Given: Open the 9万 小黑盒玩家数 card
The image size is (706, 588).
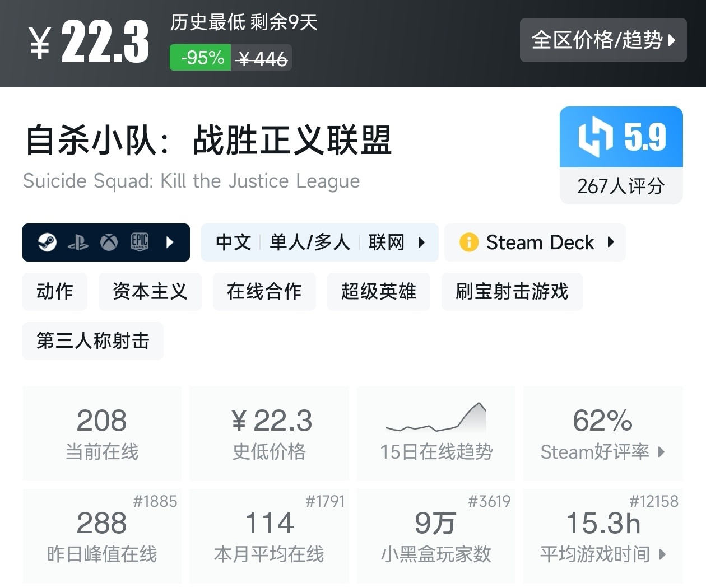Looking at the screenshot, I should pyautogui.click(x=436, y=536).
